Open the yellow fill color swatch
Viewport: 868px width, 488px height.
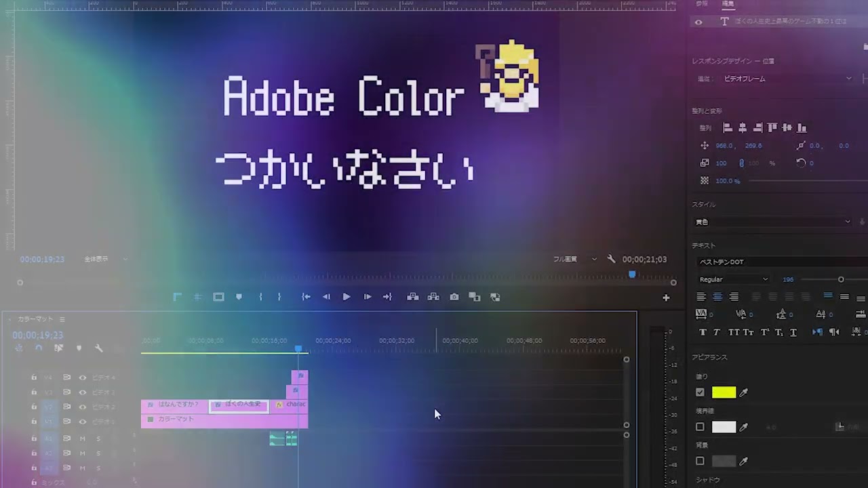coord(724,392)
